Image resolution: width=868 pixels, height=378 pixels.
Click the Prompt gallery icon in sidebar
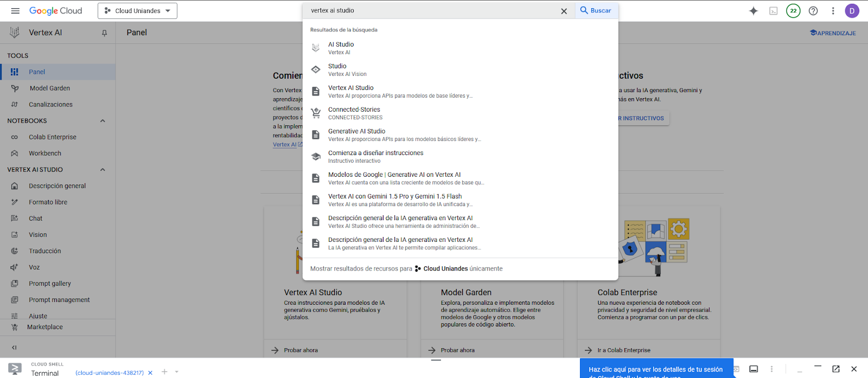[x=15, y=283]
